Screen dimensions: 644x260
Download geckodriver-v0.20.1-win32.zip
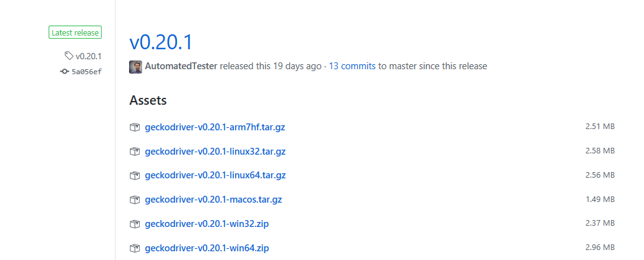207,224
